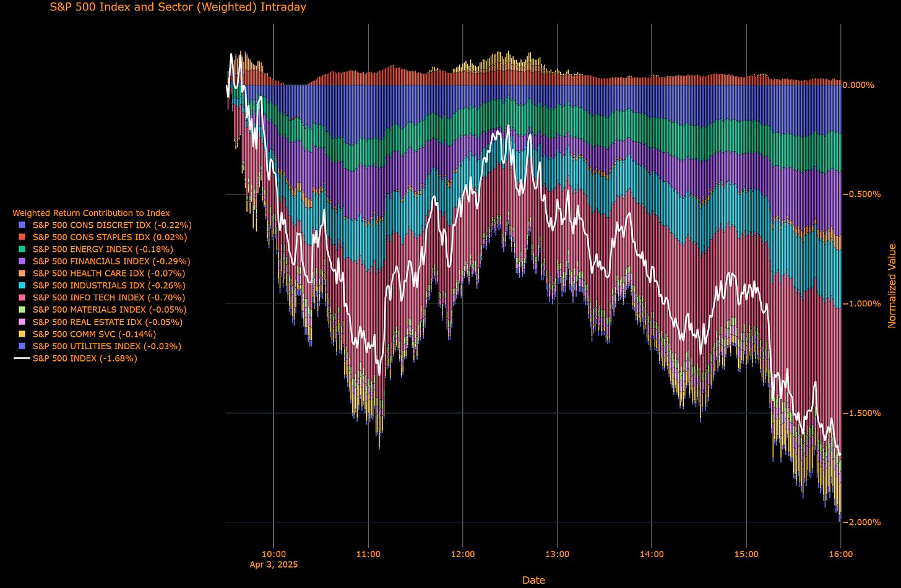Click the pink Info Tech color swatch

pos(22,298)
